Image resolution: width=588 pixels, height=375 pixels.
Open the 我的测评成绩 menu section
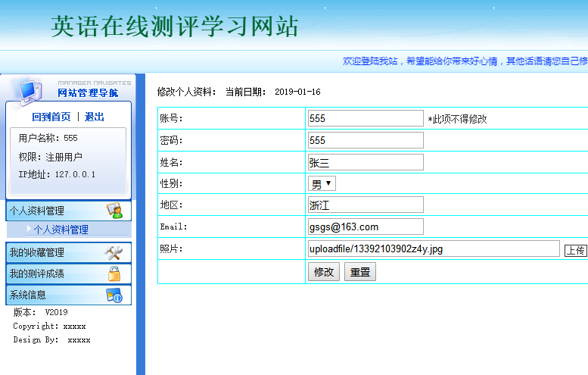69,273
